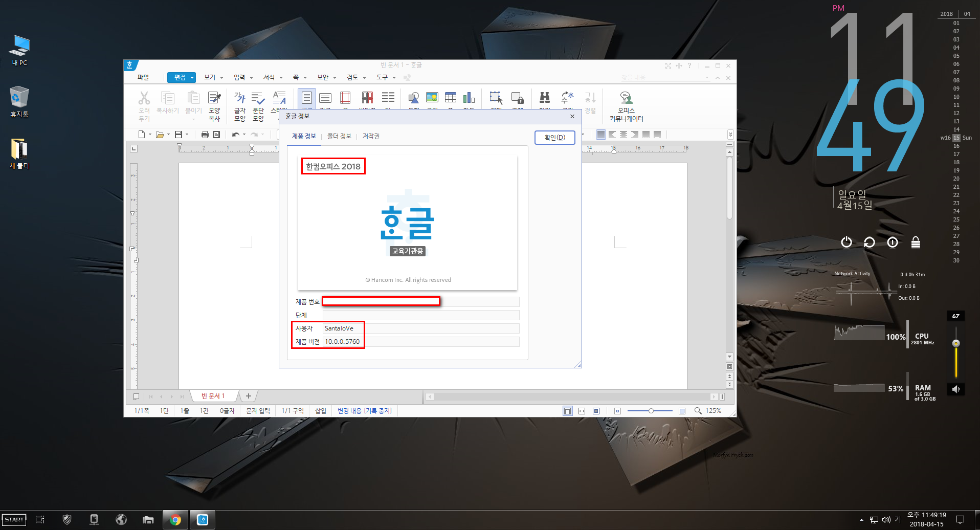Select the object selection marquee tool
The width and height of the screenshot is (980, 530).
(496, 97)
